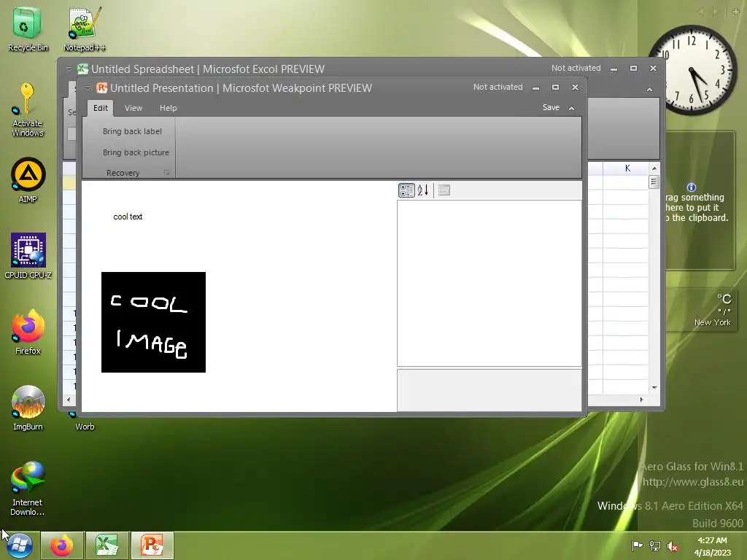Open the Recovery group dialog launcher
Image resolution: width=747 pixels, height=560 pixels.
166,172
